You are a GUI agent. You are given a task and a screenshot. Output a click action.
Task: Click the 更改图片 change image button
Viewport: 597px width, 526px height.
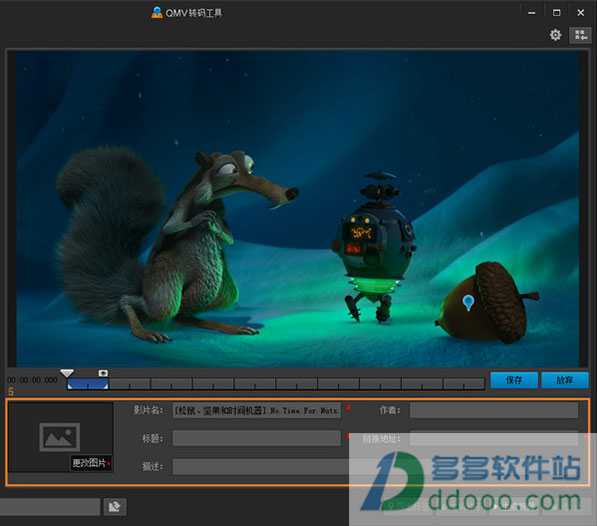click(91, 463)
